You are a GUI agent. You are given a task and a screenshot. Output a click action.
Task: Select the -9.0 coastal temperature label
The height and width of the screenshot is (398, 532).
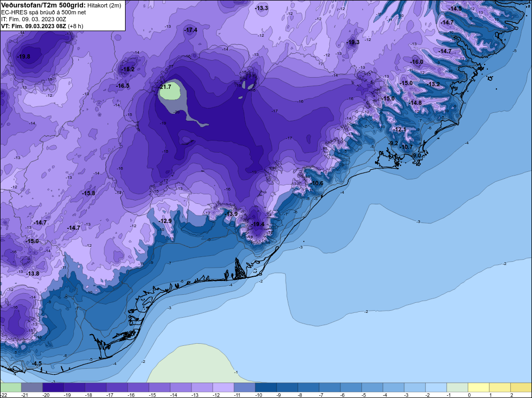[417, 156]
